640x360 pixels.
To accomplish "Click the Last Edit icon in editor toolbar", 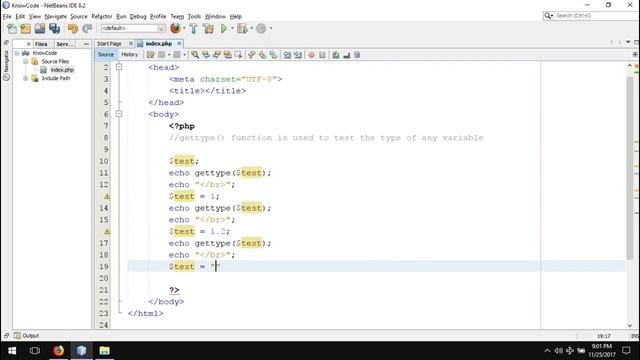I will tap(151, 55).
